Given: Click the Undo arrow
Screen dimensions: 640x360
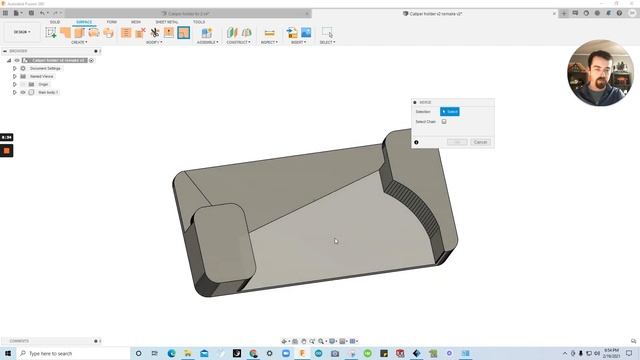Looking at the screenshot, I should (42, 13).
